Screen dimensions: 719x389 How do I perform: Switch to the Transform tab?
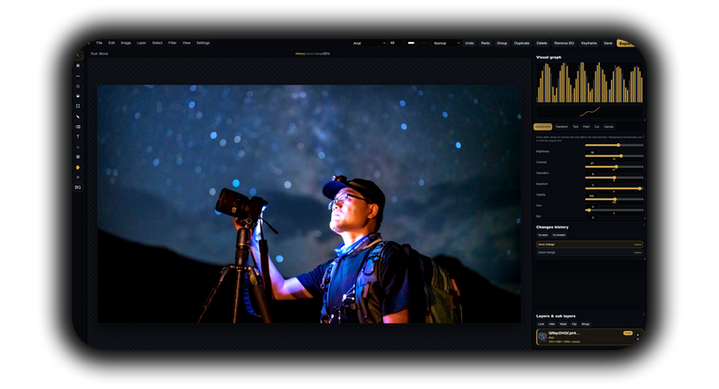562,127
